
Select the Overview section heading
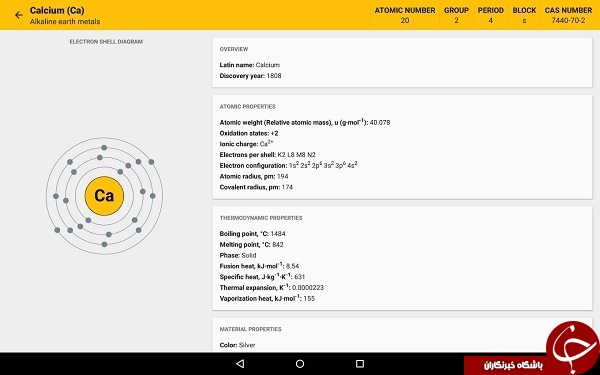click(x=234, y=49)
